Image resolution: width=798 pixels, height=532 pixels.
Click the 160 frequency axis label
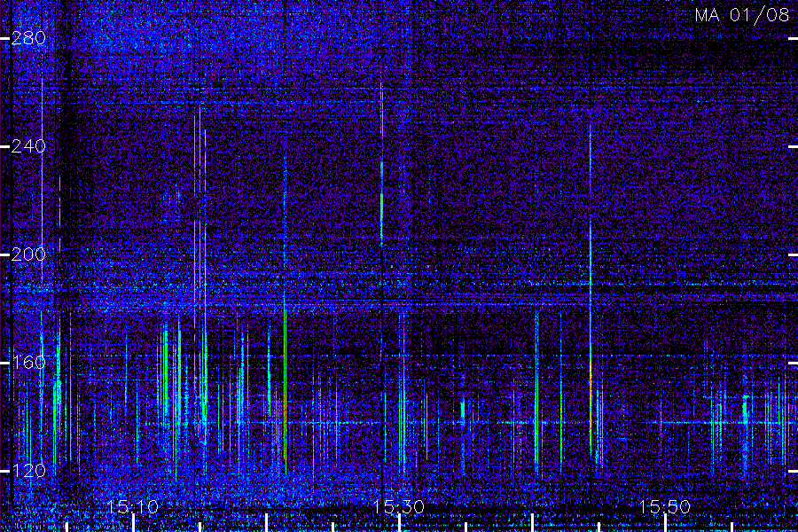[x=28, y=363]
